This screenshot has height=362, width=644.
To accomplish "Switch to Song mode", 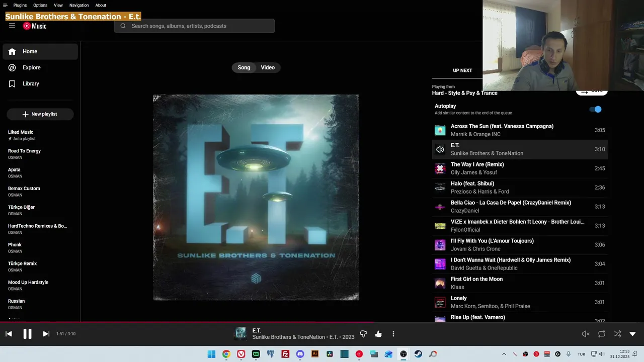I will pyautogui.click(x=244, y=67).
